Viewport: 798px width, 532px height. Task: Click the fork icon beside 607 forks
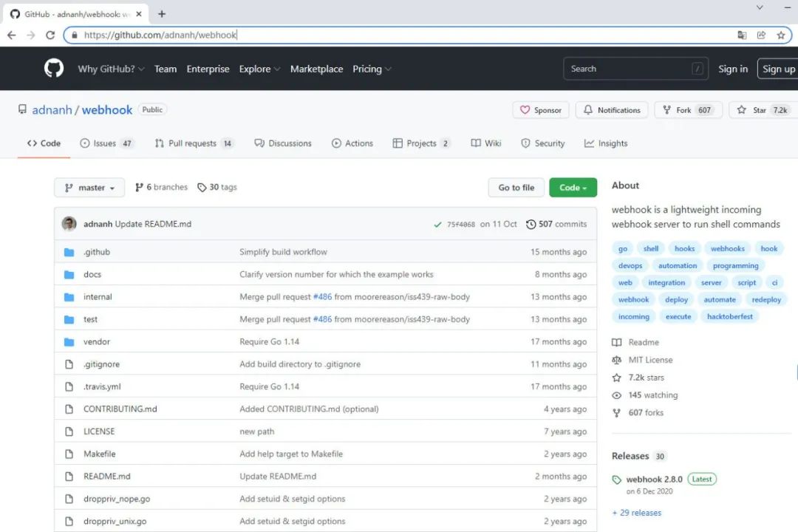[x=617, y=412]
